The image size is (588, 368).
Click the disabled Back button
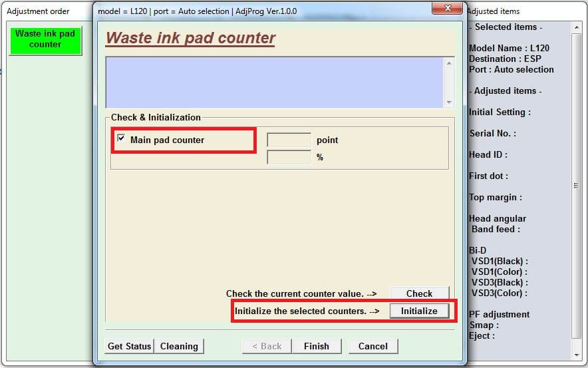click(267, 346)
